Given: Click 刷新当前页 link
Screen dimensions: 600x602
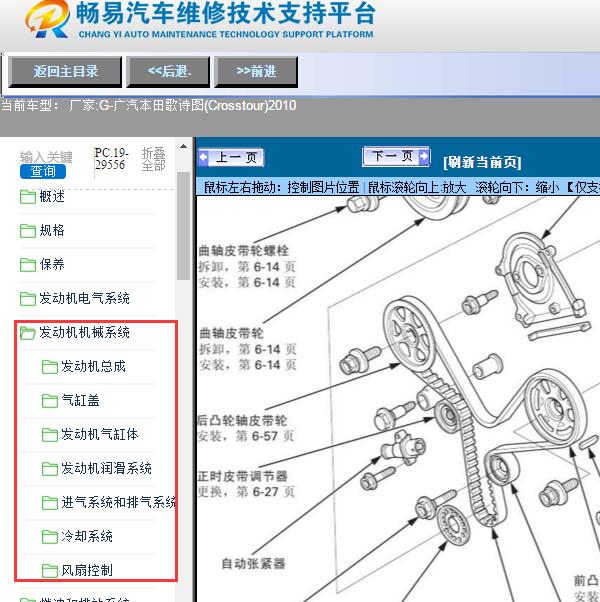Looking at the screenshot, I should (x=482, y=162).
